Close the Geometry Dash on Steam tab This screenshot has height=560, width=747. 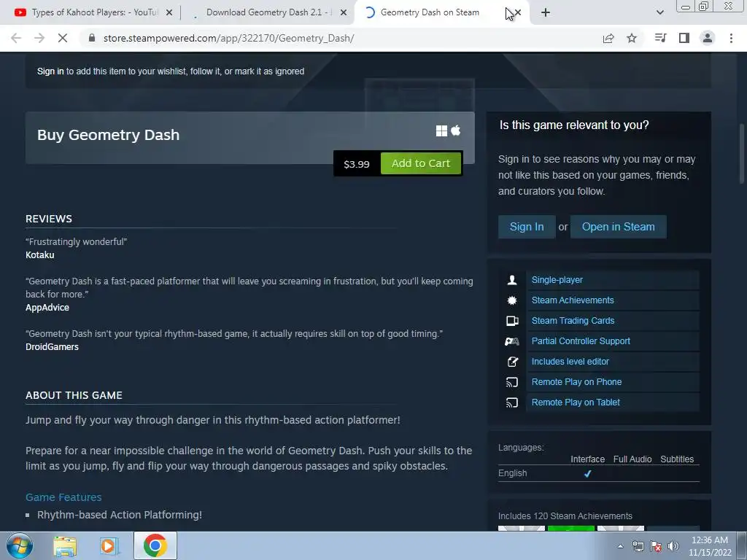518,13
